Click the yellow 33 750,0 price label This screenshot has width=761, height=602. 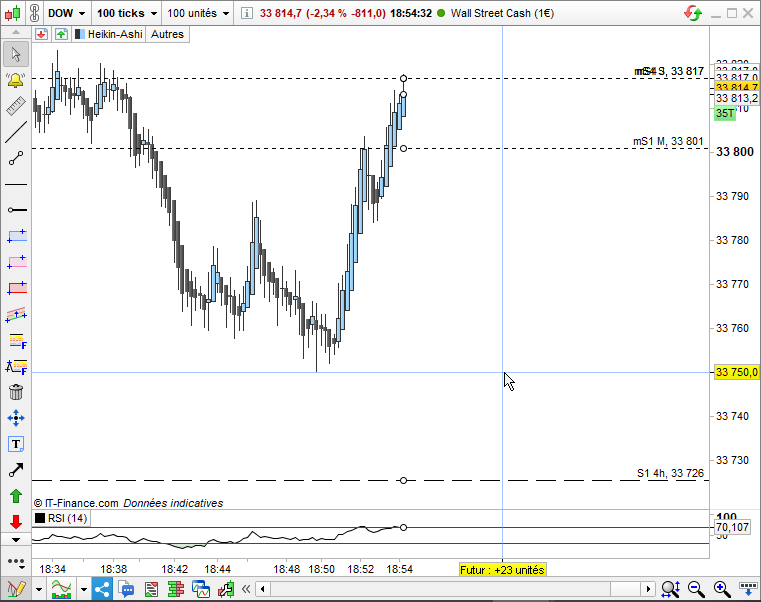pos(736,372)
